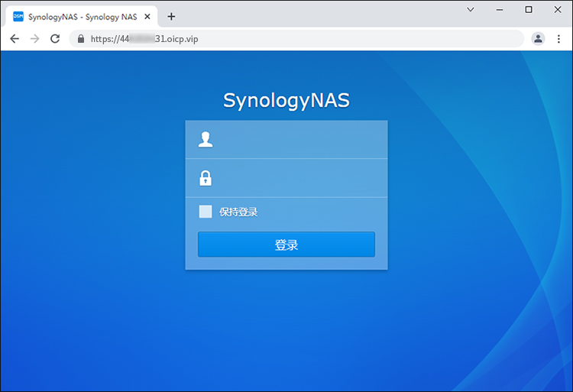Reload the Synology login page
Screen dimensions: 573x392
pyautogui.click(x=55, y=38)
